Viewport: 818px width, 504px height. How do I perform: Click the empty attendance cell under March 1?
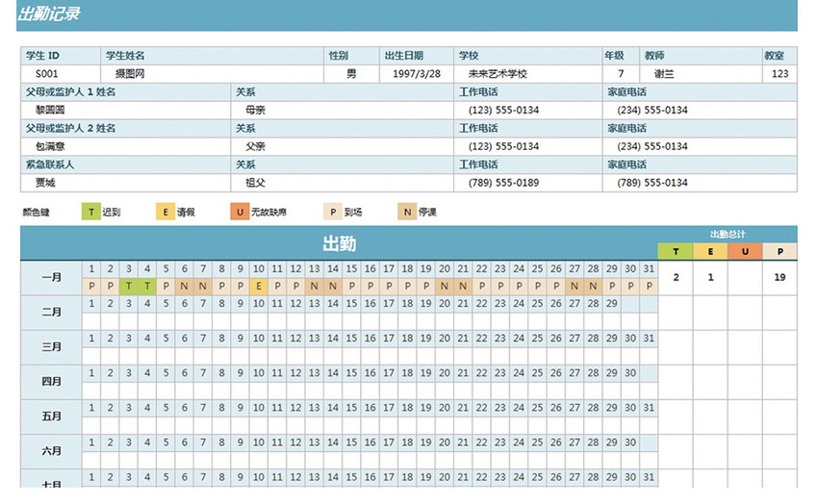(91, 356)
